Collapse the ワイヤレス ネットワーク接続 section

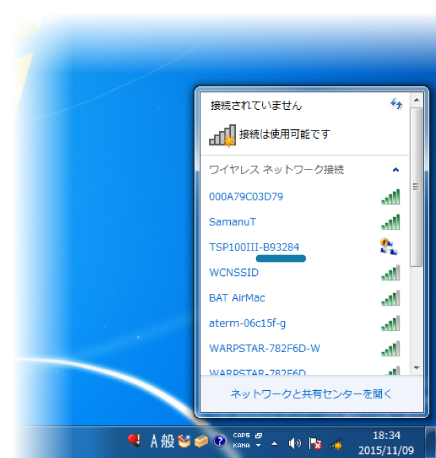point(396,170)
